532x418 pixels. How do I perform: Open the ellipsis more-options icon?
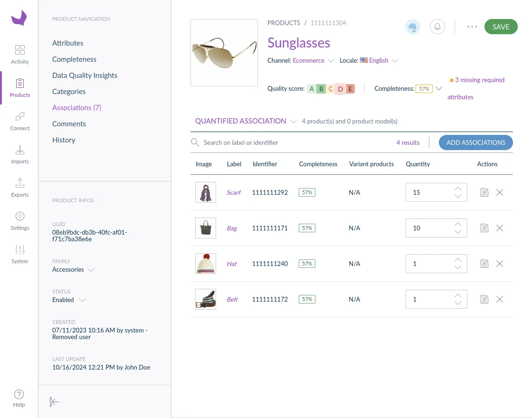472,27
